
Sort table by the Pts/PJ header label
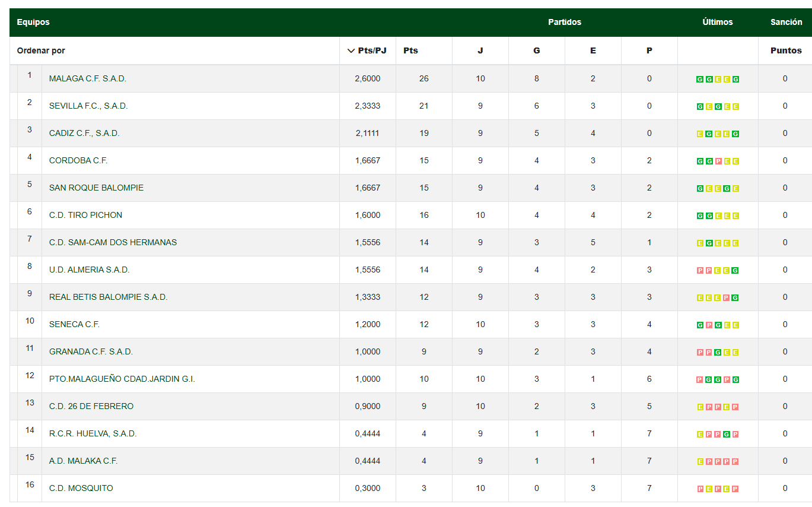(x=372, y=50)
